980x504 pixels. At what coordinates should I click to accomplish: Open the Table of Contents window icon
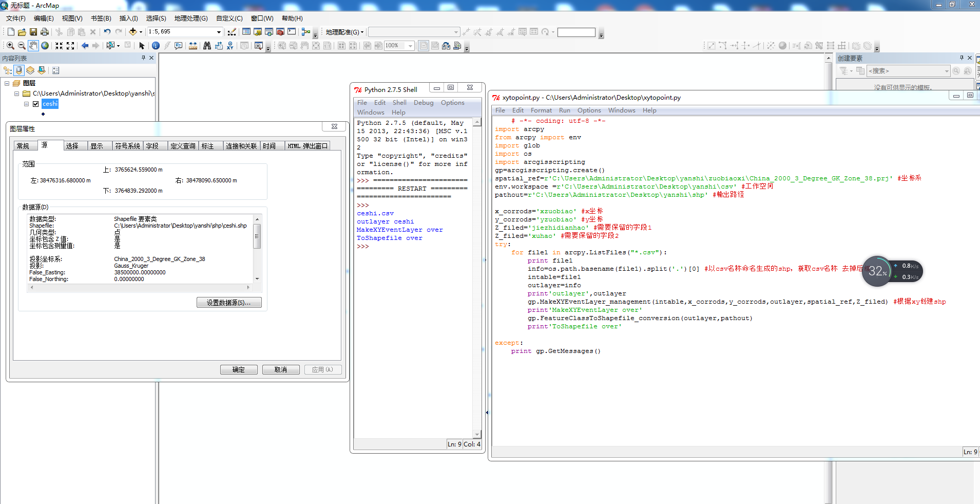tap(246, 32)
